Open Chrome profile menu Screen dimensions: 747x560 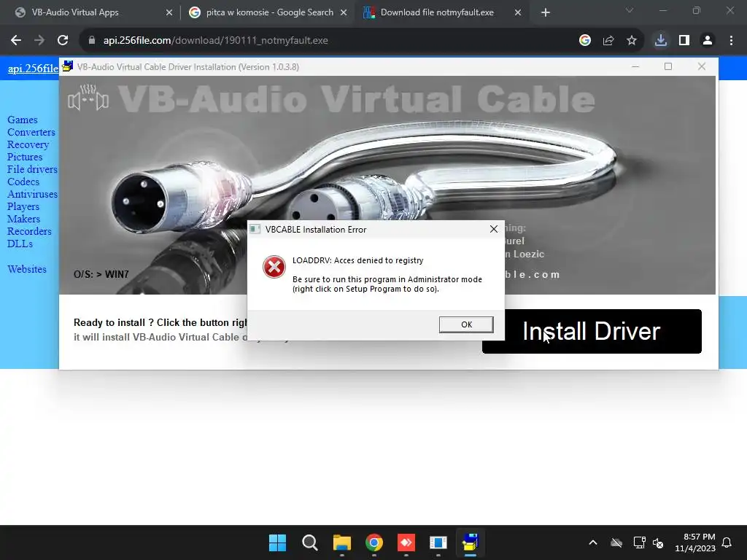[708, 41]
